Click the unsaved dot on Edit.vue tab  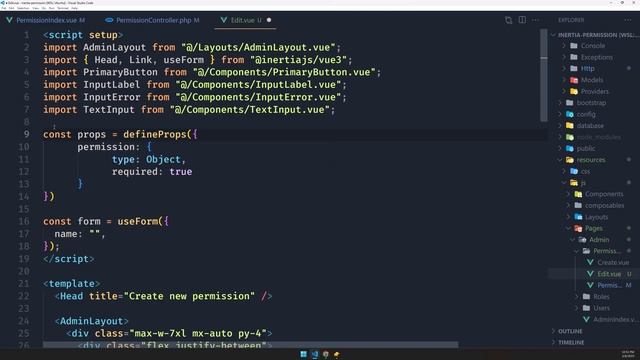point(269,20)
